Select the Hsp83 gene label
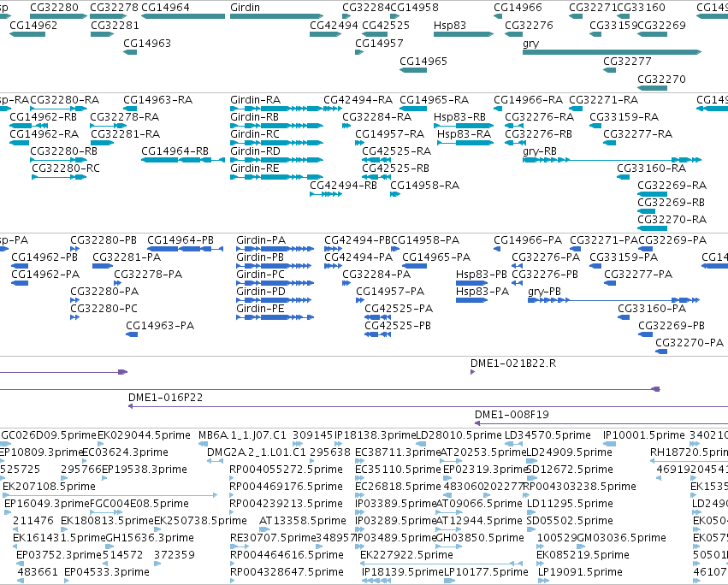Viewport: 728px width, 585px height. click(449, 26)
